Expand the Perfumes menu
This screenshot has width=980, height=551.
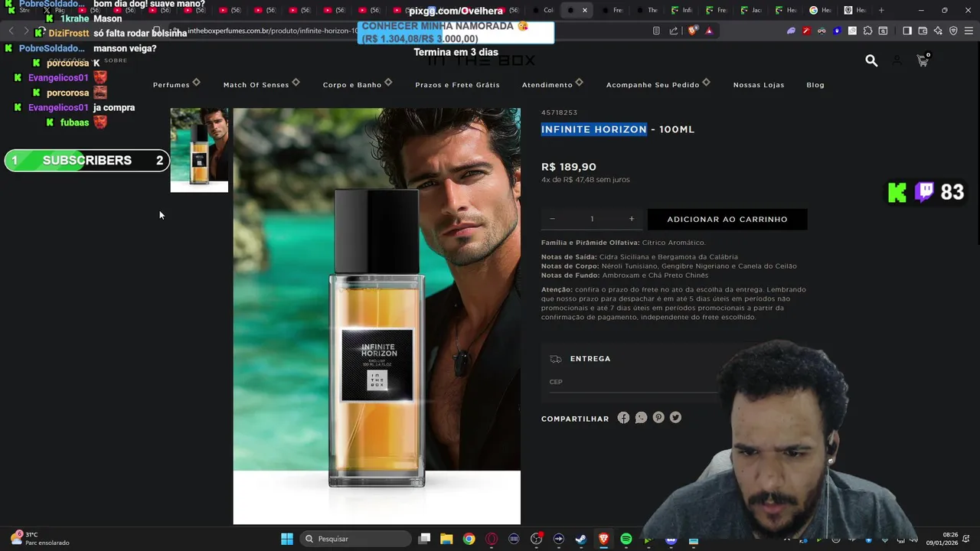point(176,84)
